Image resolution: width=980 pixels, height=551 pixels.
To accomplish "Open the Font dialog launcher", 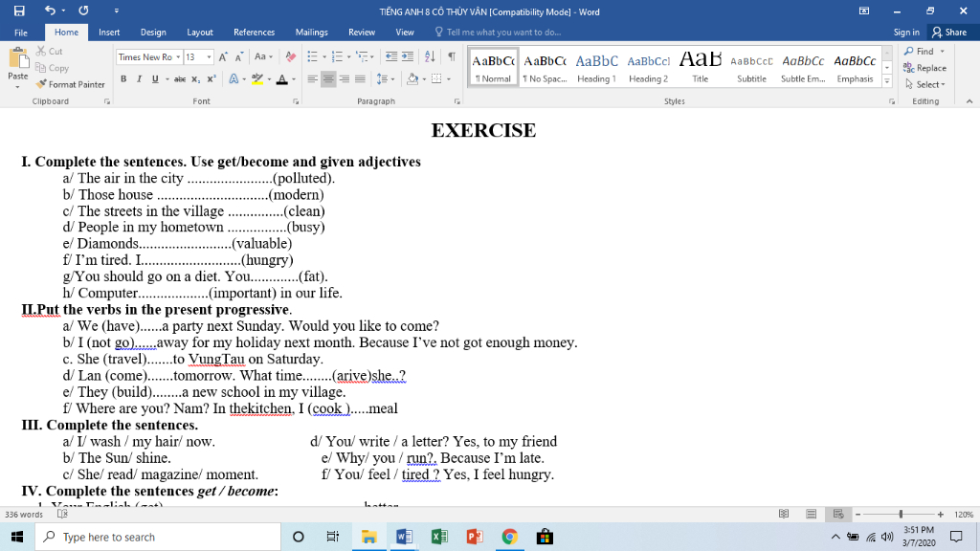I will [x=296, y=101].
